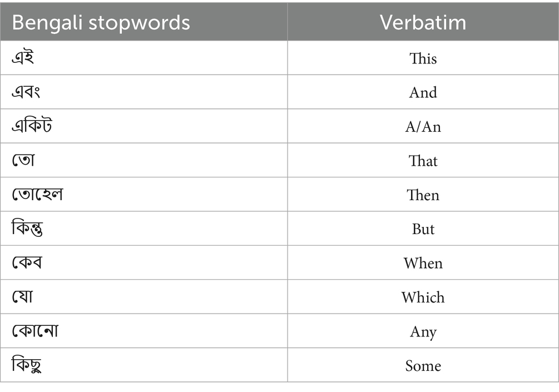Select the Bengali word কোনো cell

(35, 331)
